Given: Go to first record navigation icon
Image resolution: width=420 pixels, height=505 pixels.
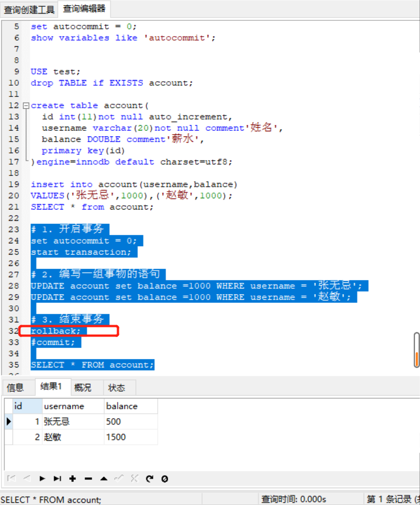Looking at the screenshot, I should click(x=11, y=479).
